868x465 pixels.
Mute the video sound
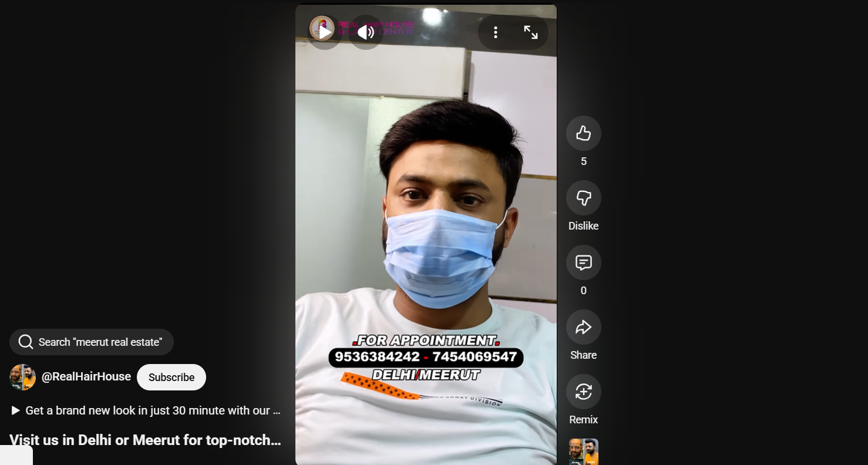pyautogui.click(x=366, y=32)
